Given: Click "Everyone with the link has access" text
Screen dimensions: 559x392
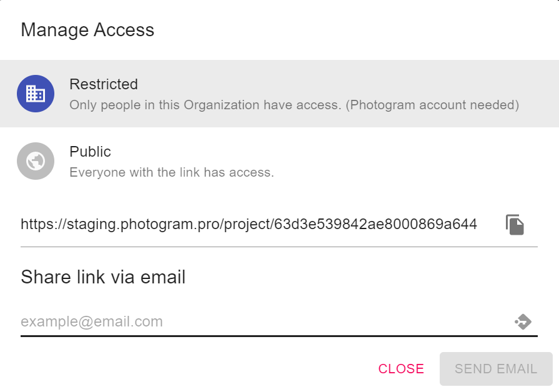Looking at the screenshot, I should point(172,172).
